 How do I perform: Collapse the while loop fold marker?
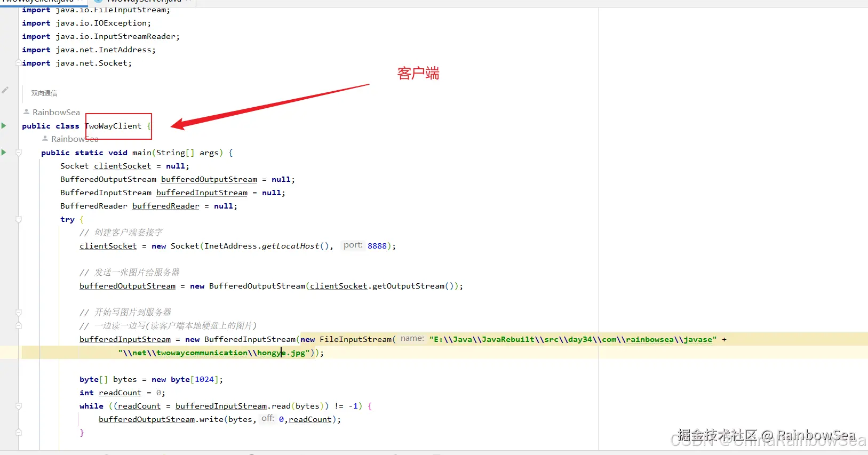(x=19, y=406)
